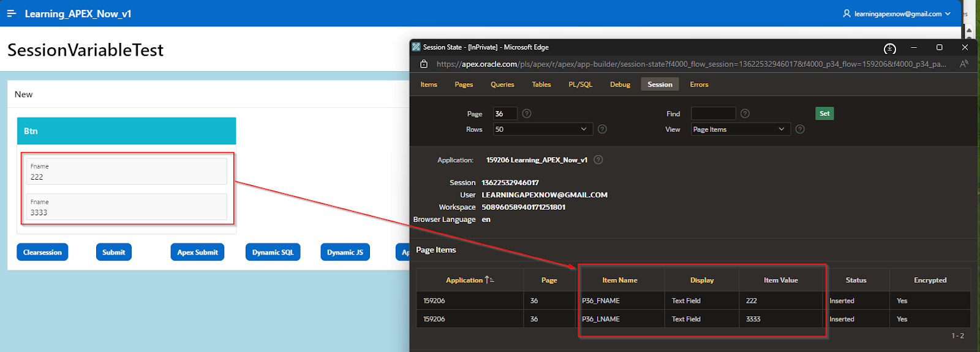Select the Session tab
Viewport: 980px width, 352px height.
(660, 85)
